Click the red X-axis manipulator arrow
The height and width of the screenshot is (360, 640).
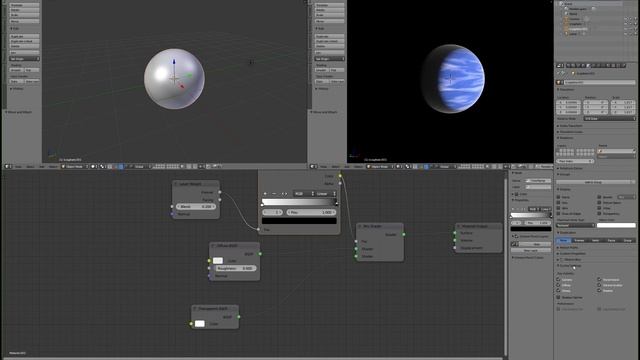coord(182,86)
